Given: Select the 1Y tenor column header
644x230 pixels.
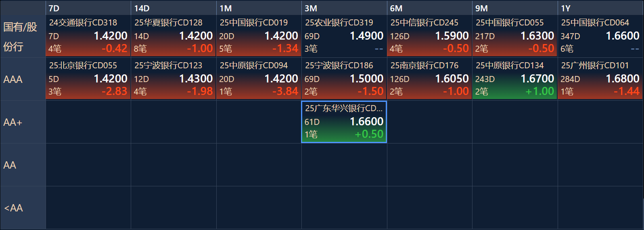Looking at the screenshot, I should pyautogui.click(x=600, y=8).
